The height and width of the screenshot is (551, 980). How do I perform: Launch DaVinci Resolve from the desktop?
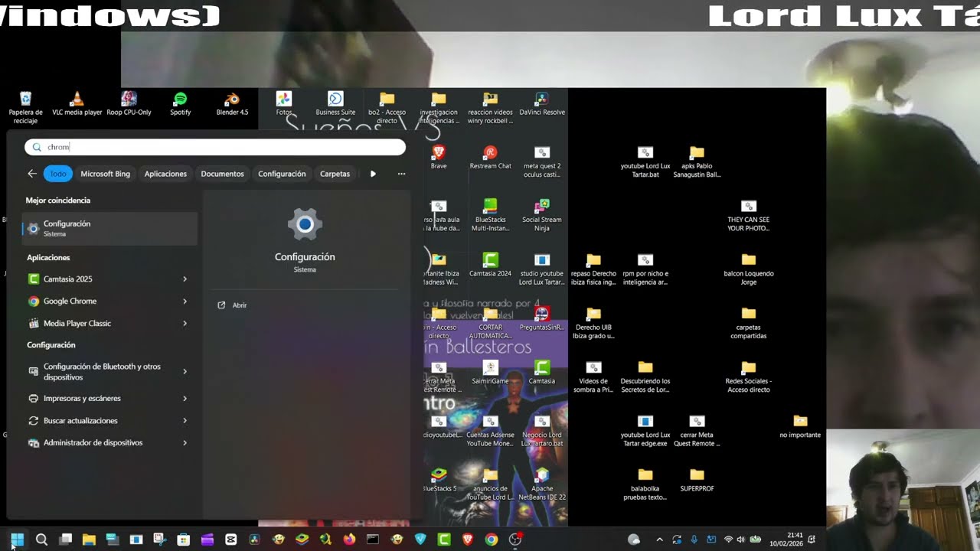pos(542,104)
